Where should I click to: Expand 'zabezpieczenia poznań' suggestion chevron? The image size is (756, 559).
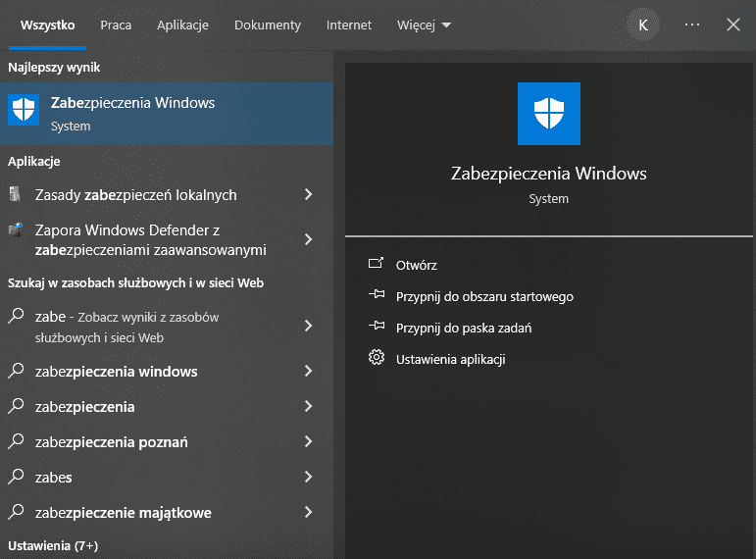[x=309, y=441]
